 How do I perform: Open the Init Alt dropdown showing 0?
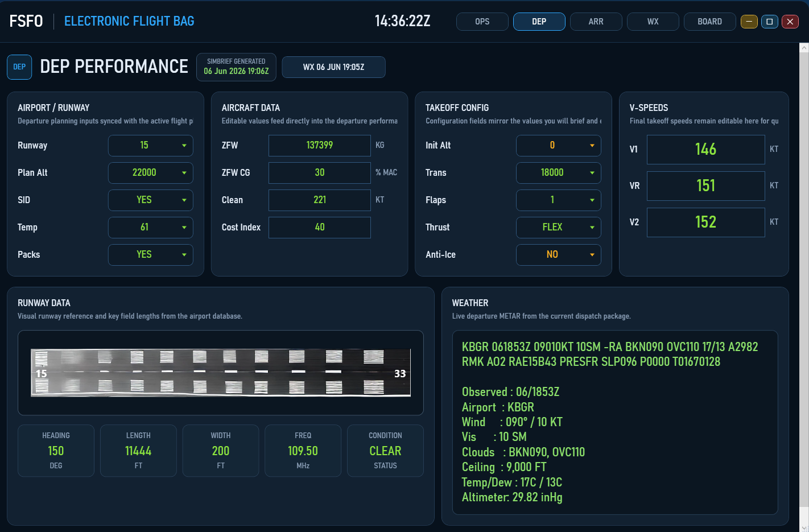[x=559, y=146]
